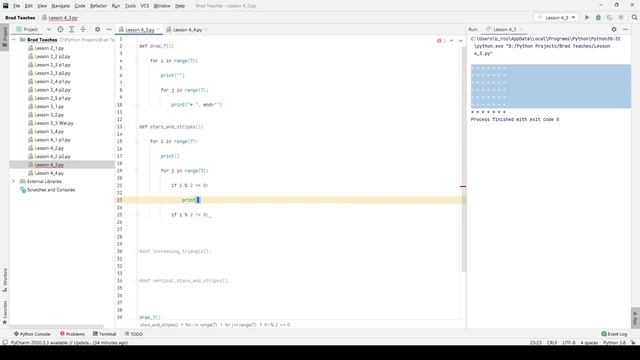The height and width of the screenshot is (360, 640).
Task: Click the error indicator in editor corner
Action: (441, 41)
